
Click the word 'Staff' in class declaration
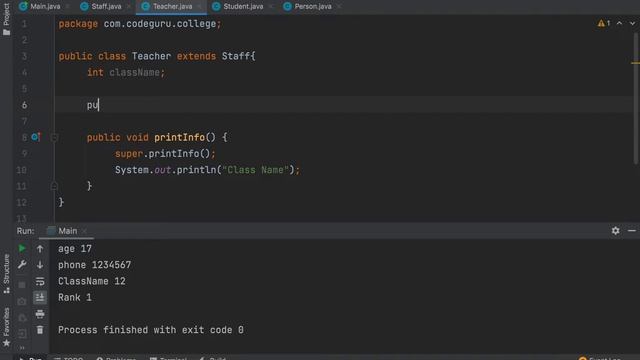tap(236, 56)
